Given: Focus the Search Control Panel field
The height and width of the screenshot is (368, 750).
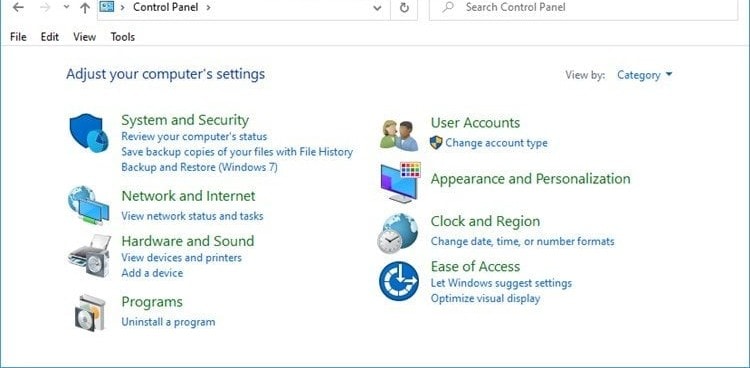Looking at the screenshot, I should (x=584, y=8).
